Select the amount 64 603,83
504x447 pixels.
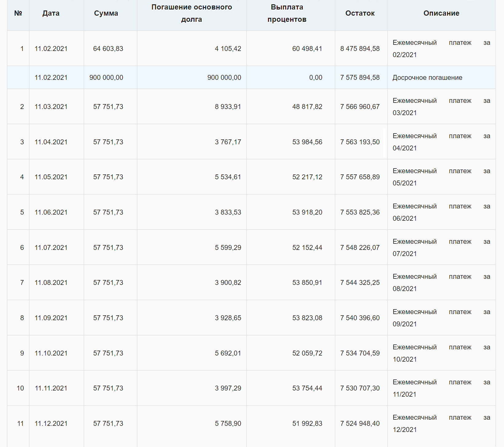tap(108, 49)
